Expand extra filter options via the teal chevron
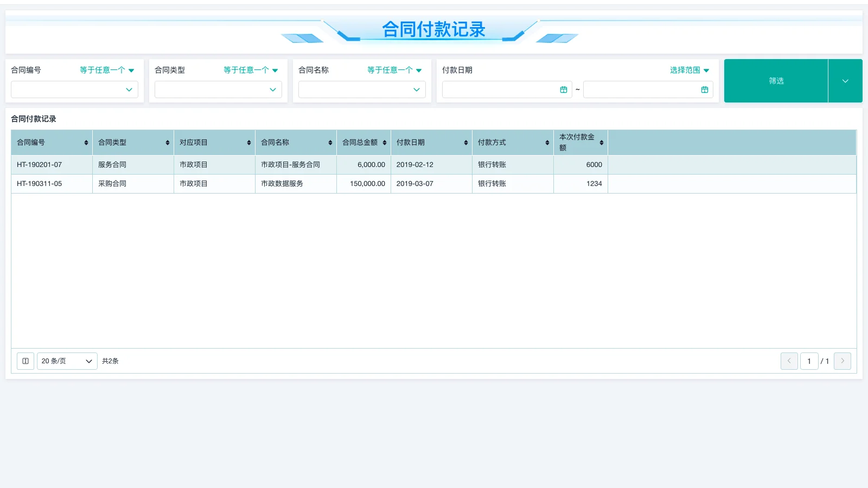The width and height of the screenshot is (868, 488). (845, 81)
